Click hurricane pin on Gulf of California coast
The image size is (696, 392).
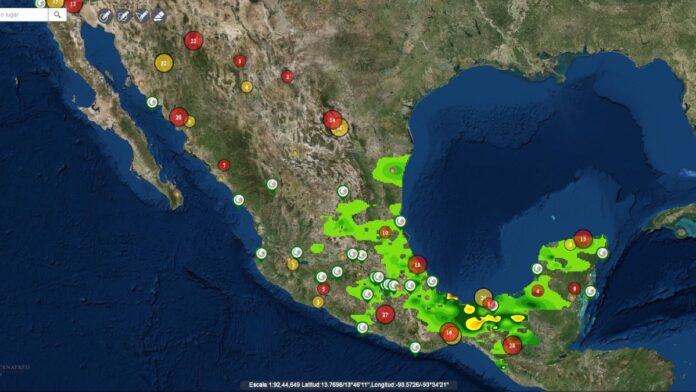point(152,103)
